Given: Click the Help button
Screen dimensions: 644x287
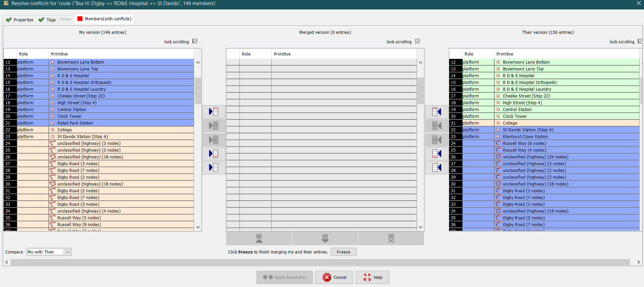Looking at the screenshot, I should [x=372, y=277].
